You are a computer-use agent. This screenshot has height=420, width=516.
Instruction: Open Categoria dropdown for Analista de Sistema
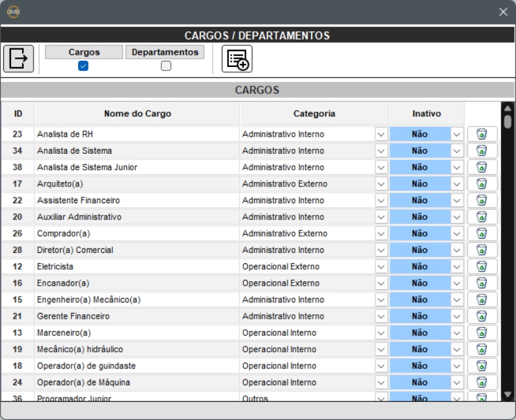[381, 151]
